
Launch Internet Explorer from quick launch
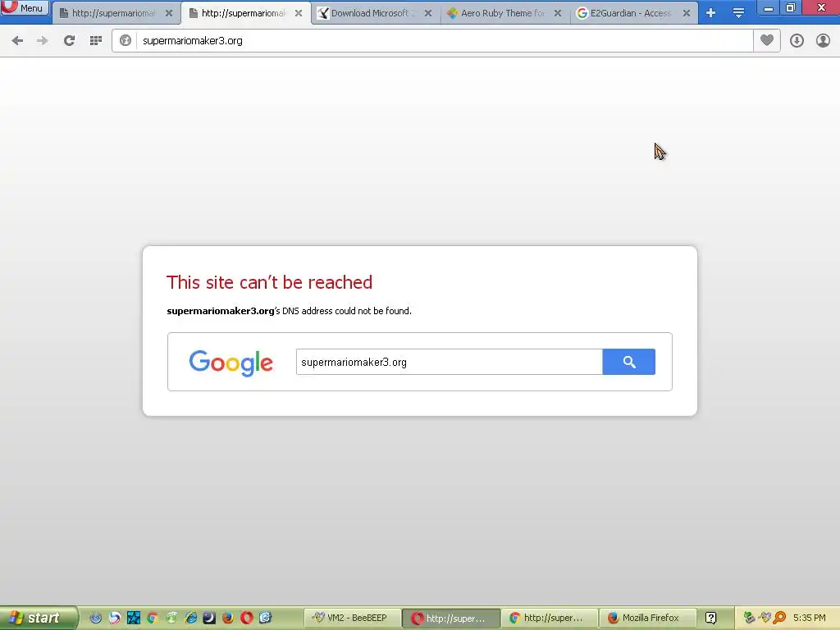pyautogui.click(x=190, y=618)
